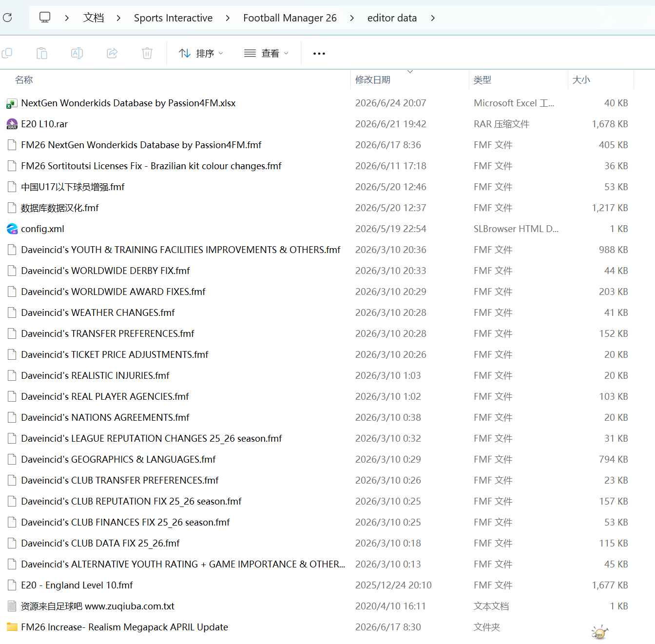This screenshot has height=644, width=655.
Task: Click the sort direction chevron above 修改日期
Action: coord(410,72)
